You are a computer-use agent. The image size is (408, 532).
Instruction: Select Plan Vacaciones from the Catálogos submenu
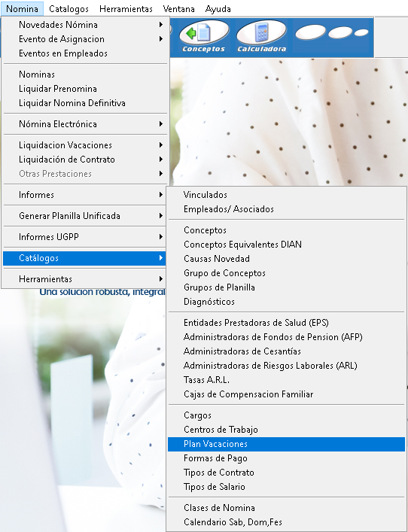(x=286, y=444)
